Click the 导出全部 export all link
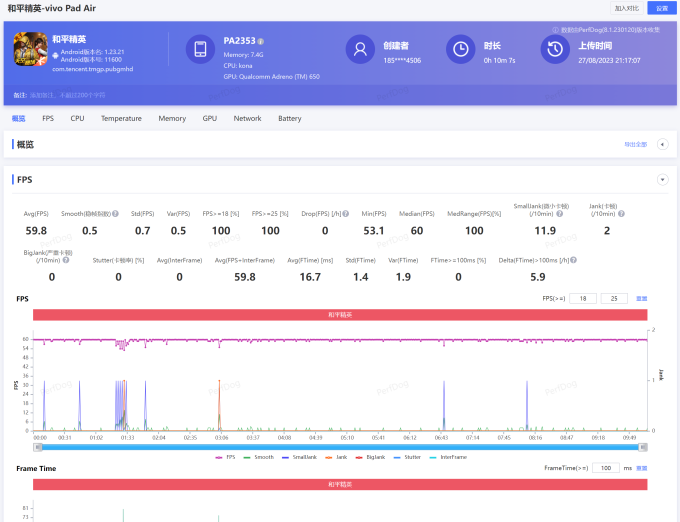This screenshot has height=522, width=680. [x=635, y=144]
